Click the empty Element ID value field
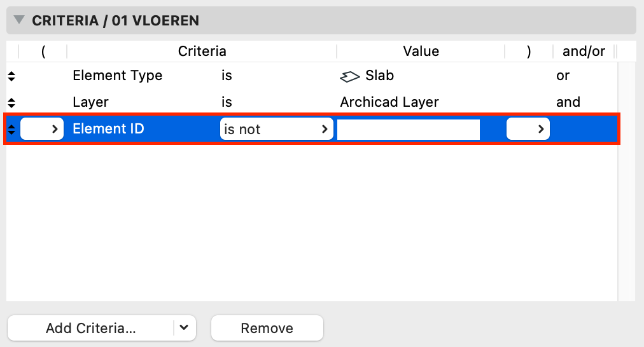 pos(409,129)
